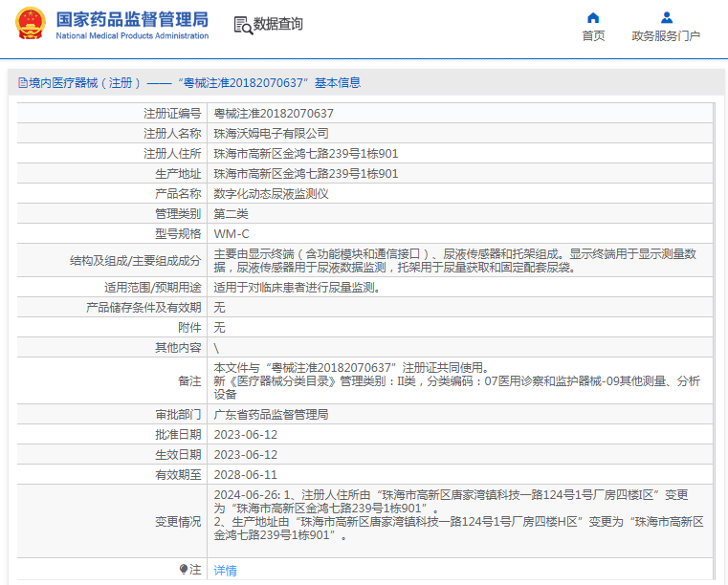Viewport: 728px width, 585px height.
Task: Click the bullet icon next to 注
Action: click(184, 569)
